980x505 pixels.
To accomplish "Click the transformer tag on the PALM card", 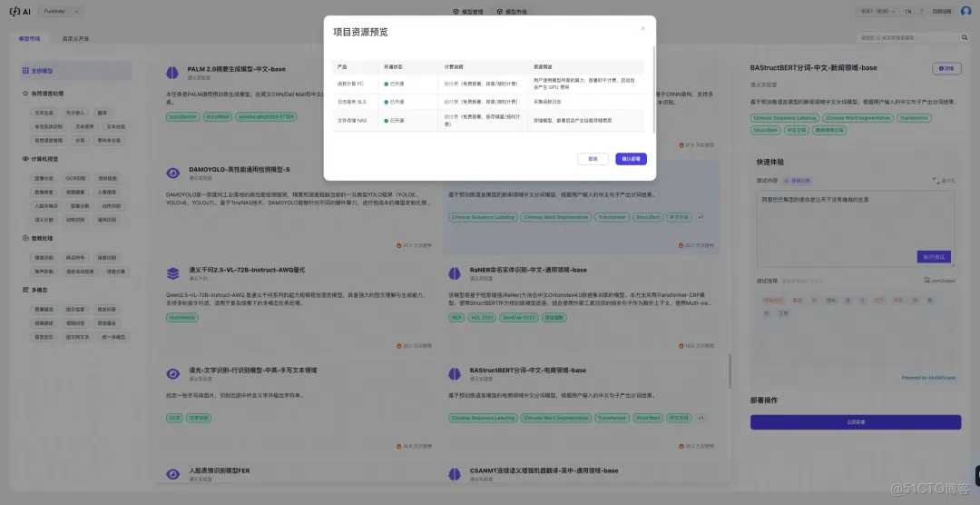I will coord(183,116).
